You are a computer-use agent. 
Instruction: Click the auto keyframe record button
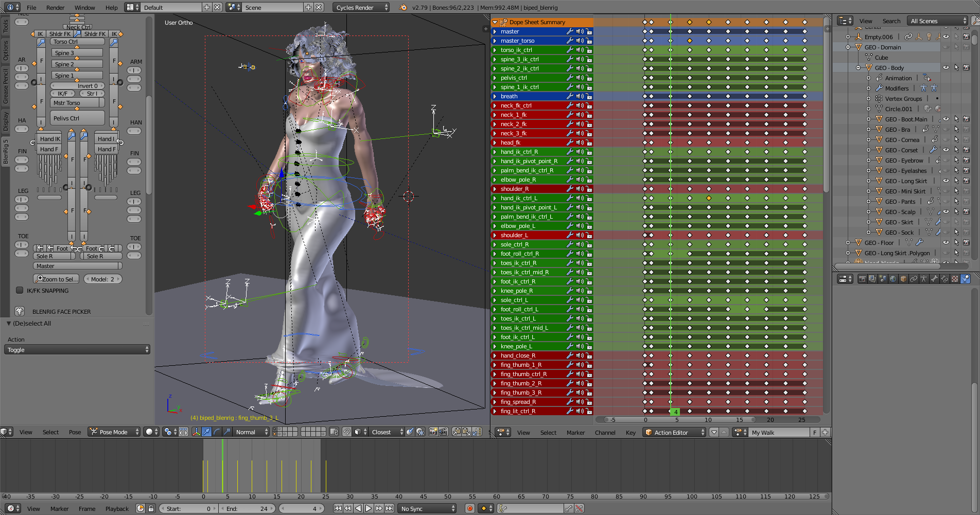coord(469,508)
